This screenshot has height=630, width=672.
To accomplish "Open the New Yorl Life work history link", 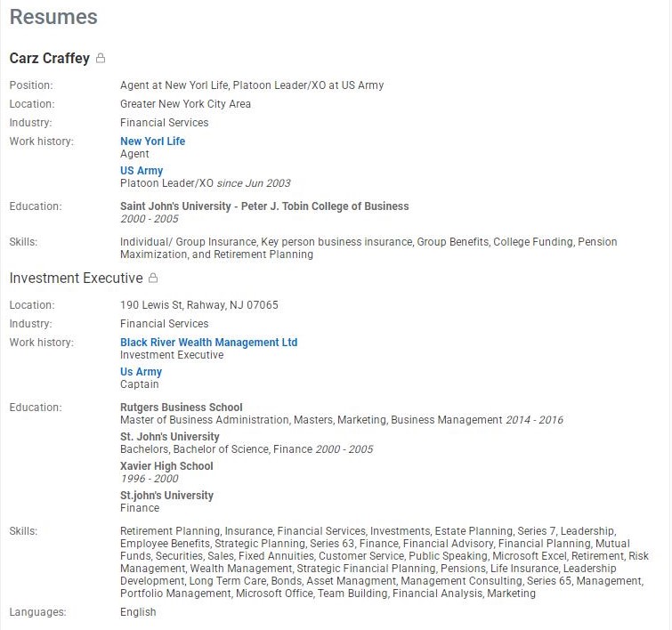I will tap(152, 141).
